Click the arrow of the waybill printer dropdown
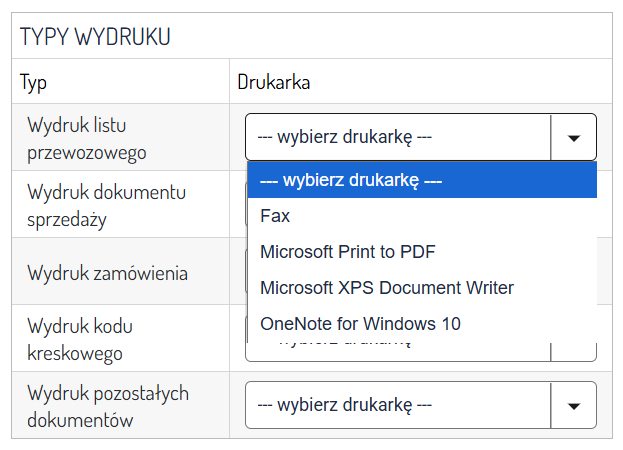This screenshot has height=450, width=623. [574, 138]
